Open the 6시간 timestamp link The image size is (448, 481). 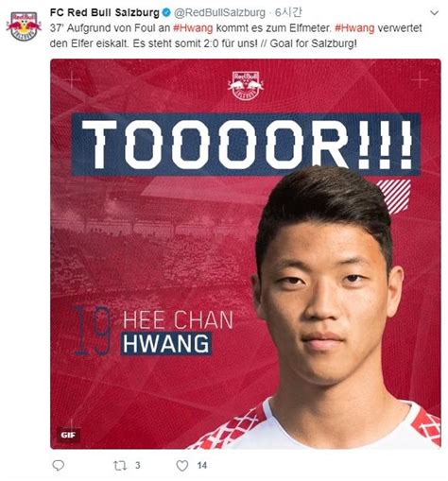pos(288,12)
